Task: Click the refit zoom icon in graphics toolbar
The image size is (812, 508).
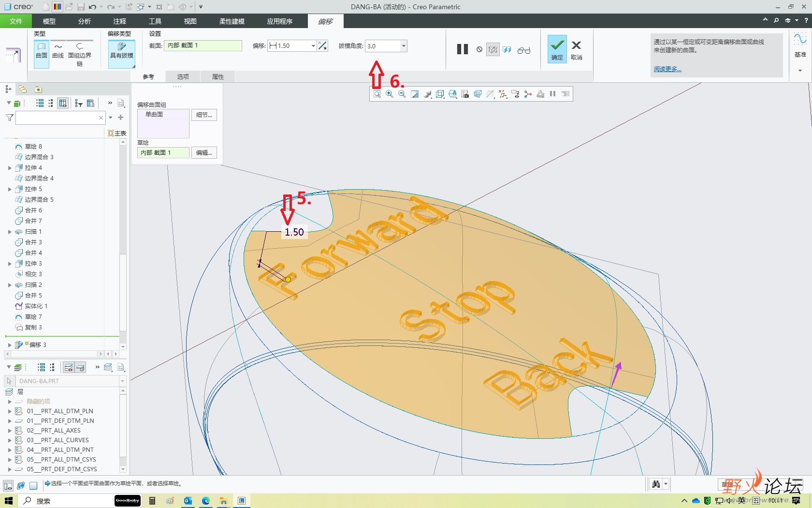Action: [377, 94]
